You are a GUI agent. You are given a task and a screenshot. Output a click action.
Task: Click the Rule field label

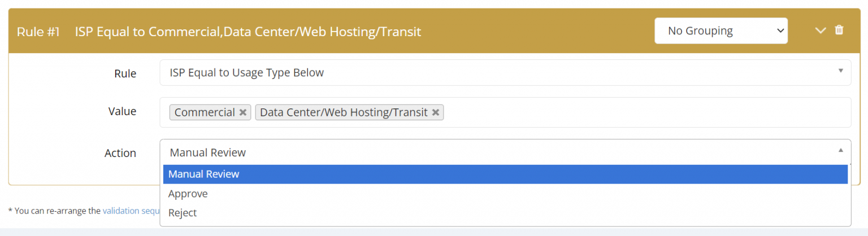pos(125,73)
